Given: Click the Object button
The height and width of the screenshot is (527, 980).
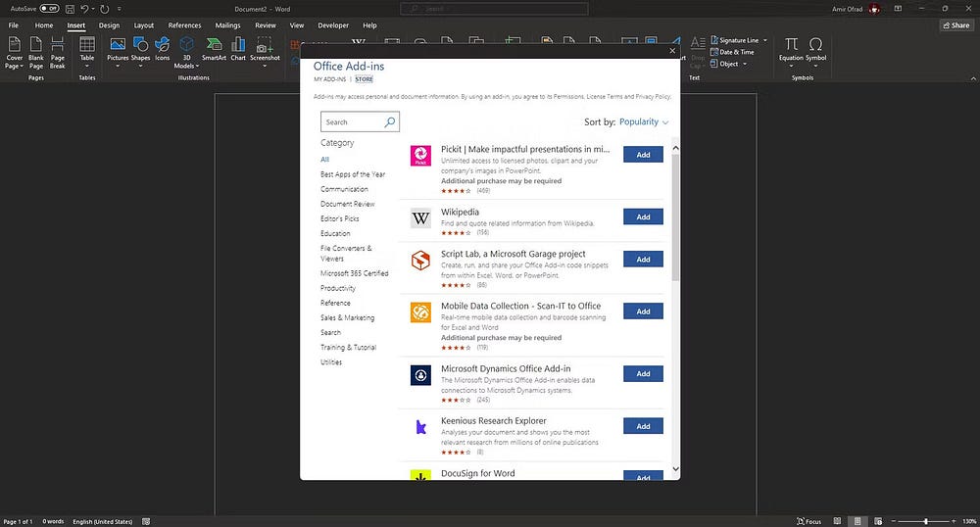Looking at the screenshot, I should click(724, 64).
